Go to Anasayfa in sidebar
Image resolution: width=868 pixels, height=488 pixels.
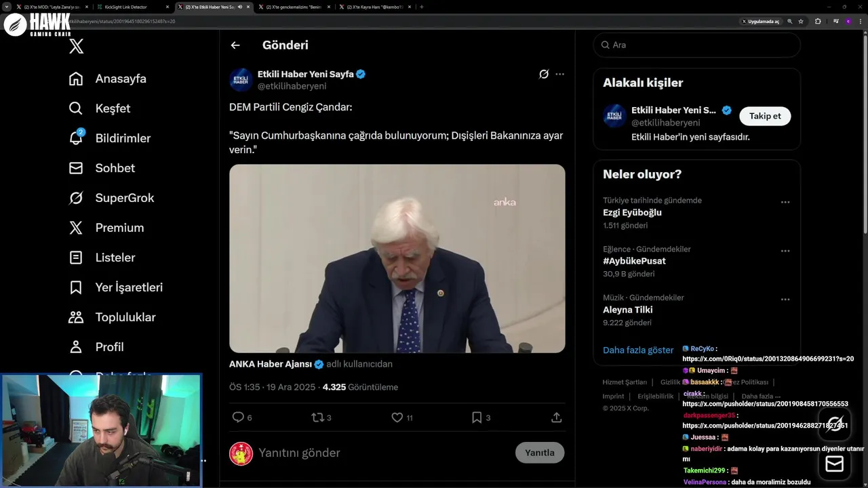(108, 79)
